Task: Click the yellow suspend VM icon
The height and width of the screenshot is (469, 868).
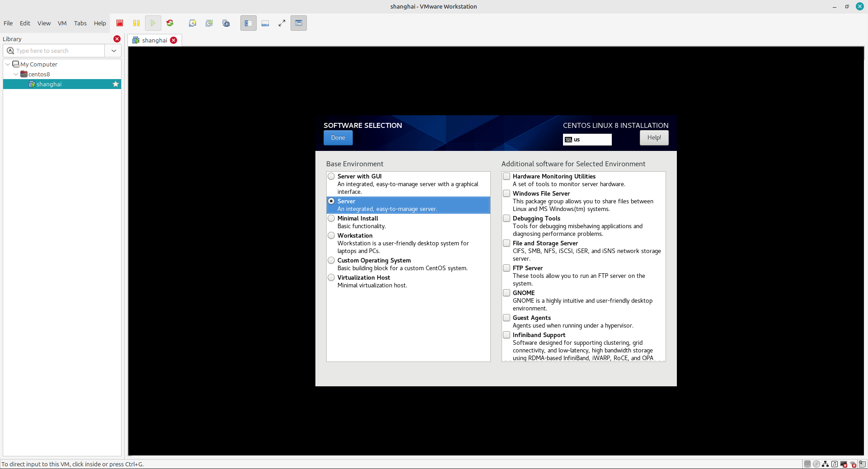Action: (x=136, y=23)
